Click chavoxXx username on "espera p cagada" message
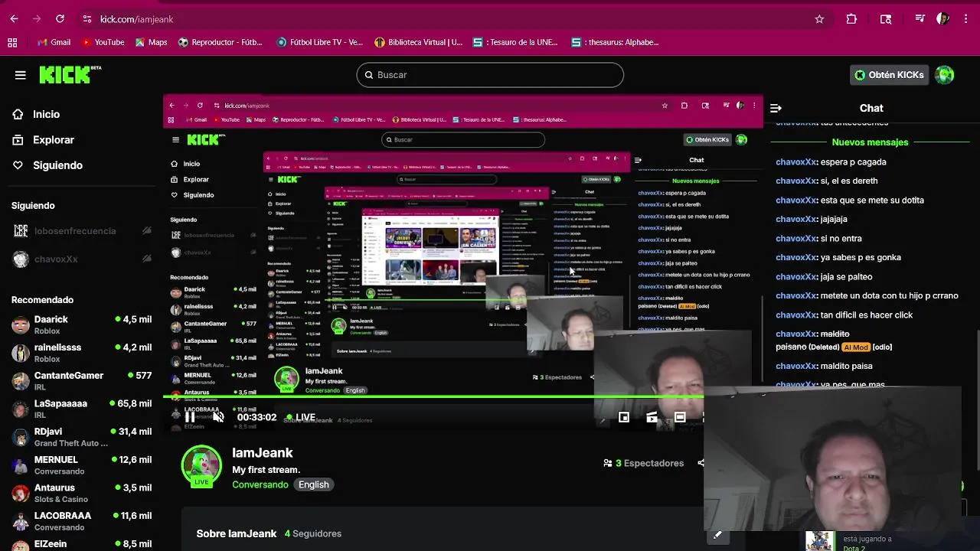The image size is (980, 551). (x=796, y=162)
